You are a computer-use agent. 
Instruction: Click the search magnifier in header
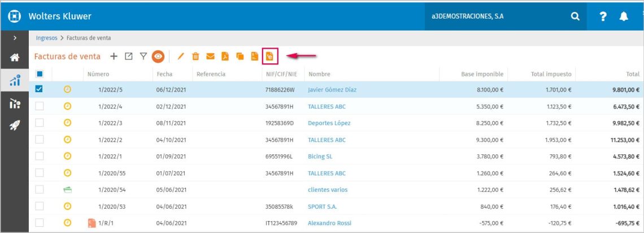point(575,16)
